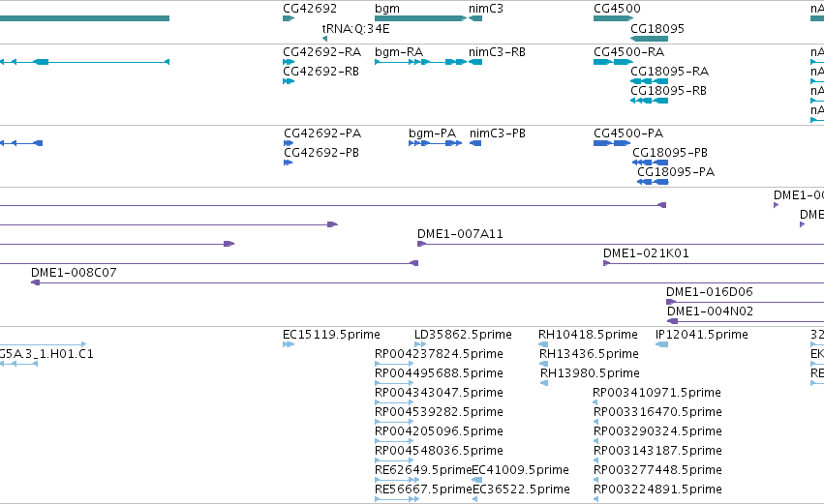Select RP003143187.5prime feature
Viewport: 824px width, 504px height.
point(595,460)
